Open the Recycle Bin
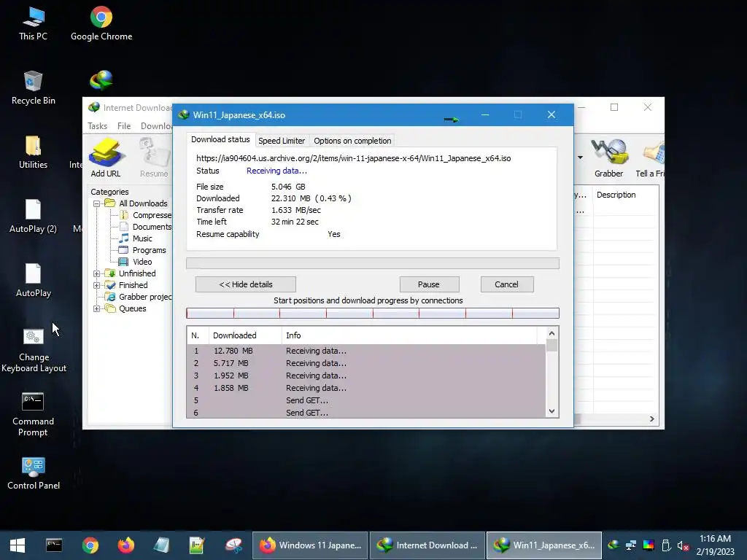Viewport: 747px width, 560px height. [x=33, y=88]
